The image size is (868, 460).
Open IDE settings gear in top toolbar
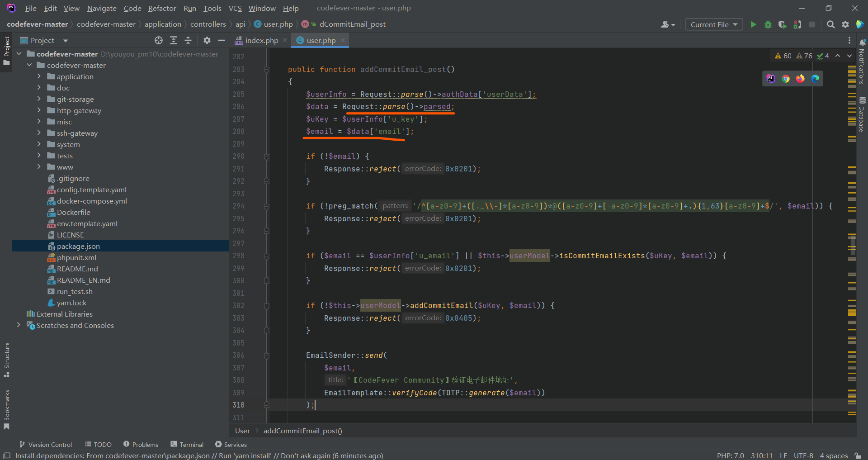845,24
